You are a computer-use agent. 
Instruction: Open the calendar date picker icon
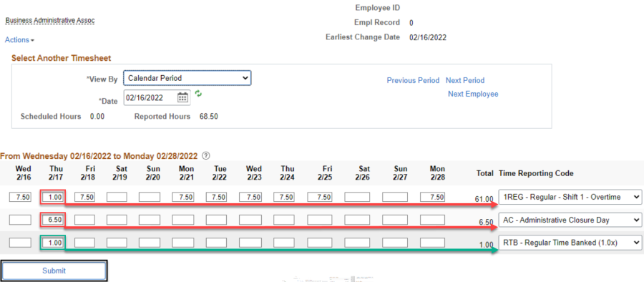182,97
